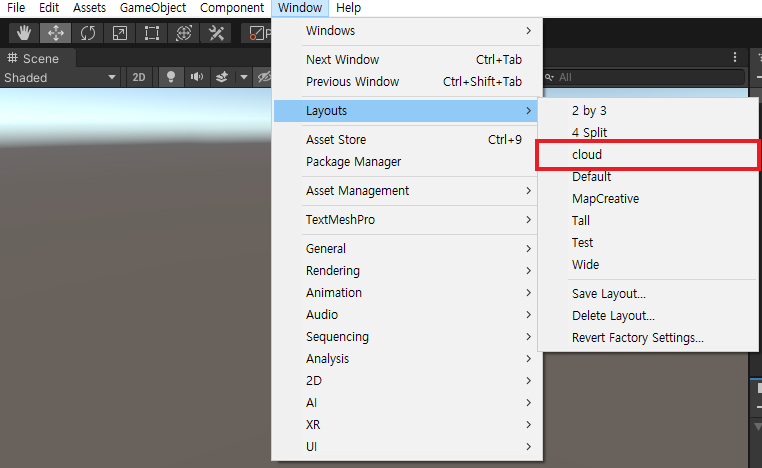This screenshot has width=762, height=468.
Task: Click the All search field
Action: [x=644, y=77]
